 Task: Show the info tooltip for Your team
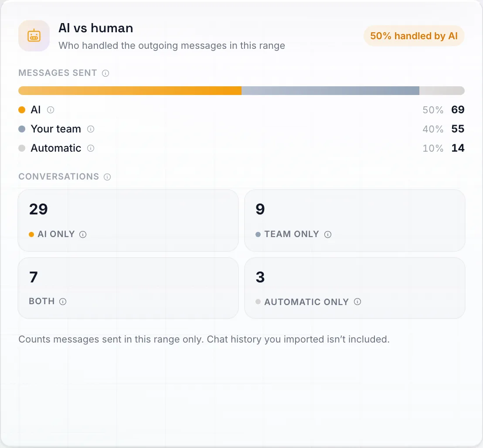click(x=91, y=129)
